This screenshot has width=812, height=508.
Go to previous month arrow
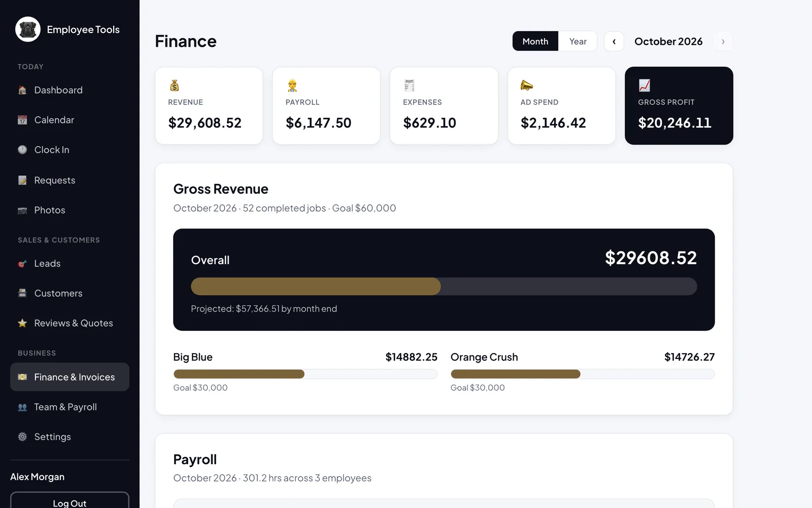point(614,42)
